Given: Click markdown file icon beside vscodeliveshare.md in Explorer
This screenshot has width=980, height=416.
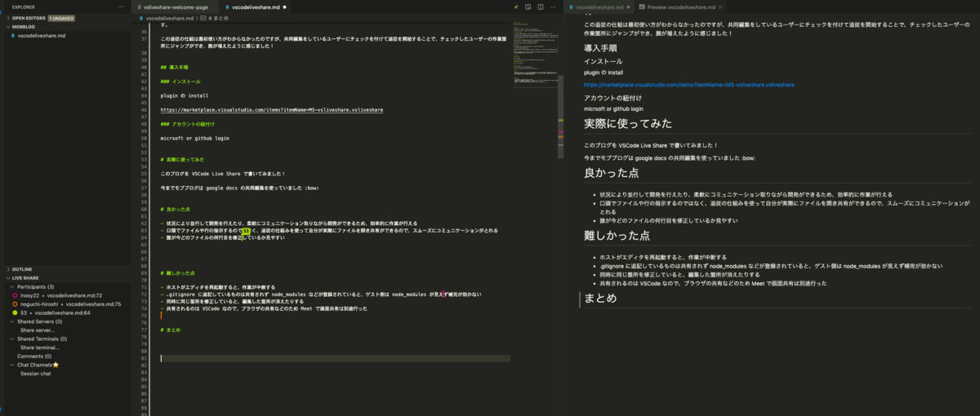Looking at the screenshot, I should pyautogui.click(x=14, y=36).
